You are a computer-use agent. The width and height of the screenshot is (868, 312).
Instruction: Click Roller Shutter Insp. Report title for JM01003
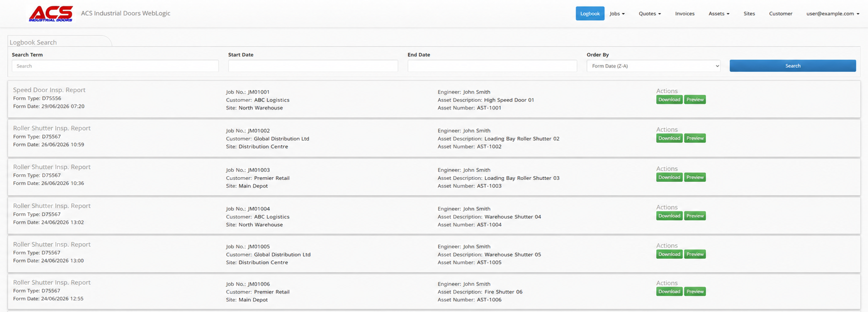click(52, 167)
